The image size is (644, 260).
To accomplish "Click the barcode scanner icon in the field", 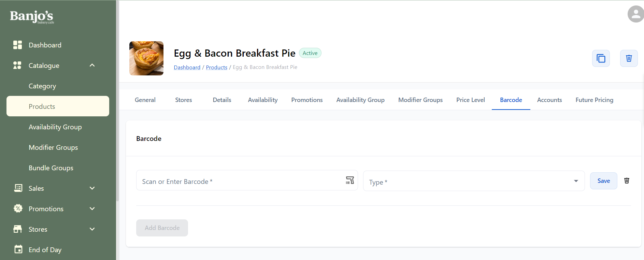I will pos(350,180).
